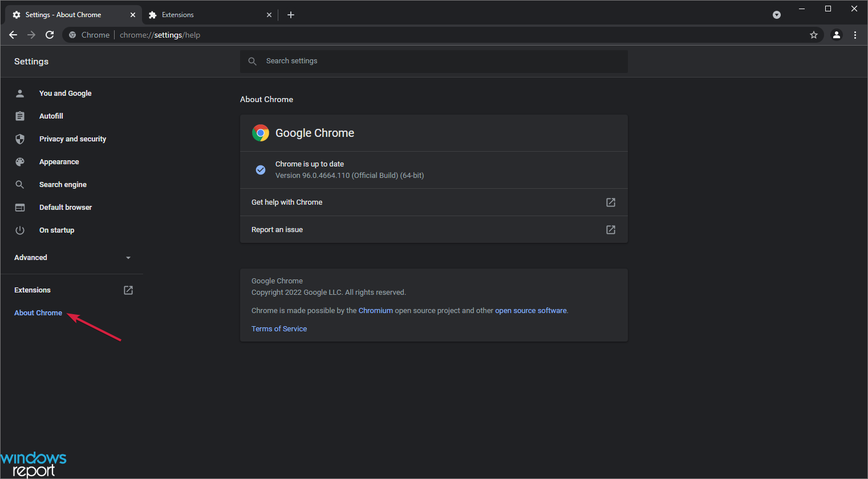Image resolution: width=868 pixels, height=479 pixels.
Task: Click the address bar URL chrome://settings/help
Action: (160, 35)
